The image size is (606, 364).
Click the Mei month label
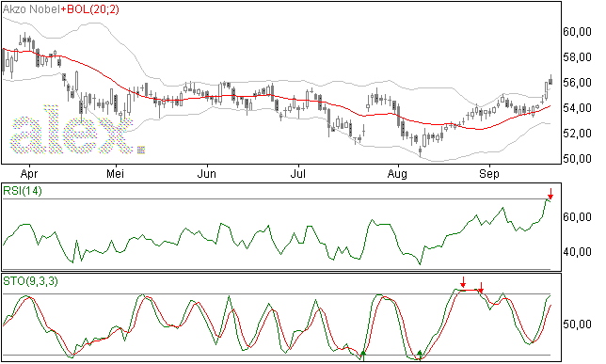point(115,174)
